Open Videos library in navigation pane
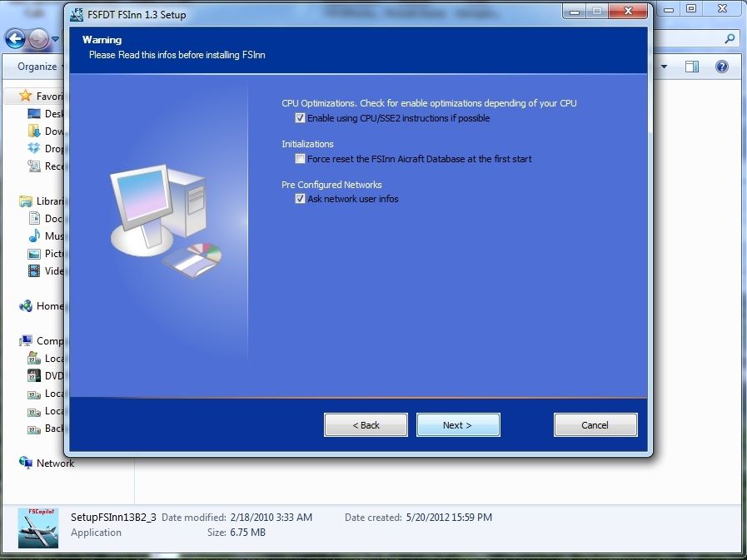The image size is (747, 560). coord(45,271)
